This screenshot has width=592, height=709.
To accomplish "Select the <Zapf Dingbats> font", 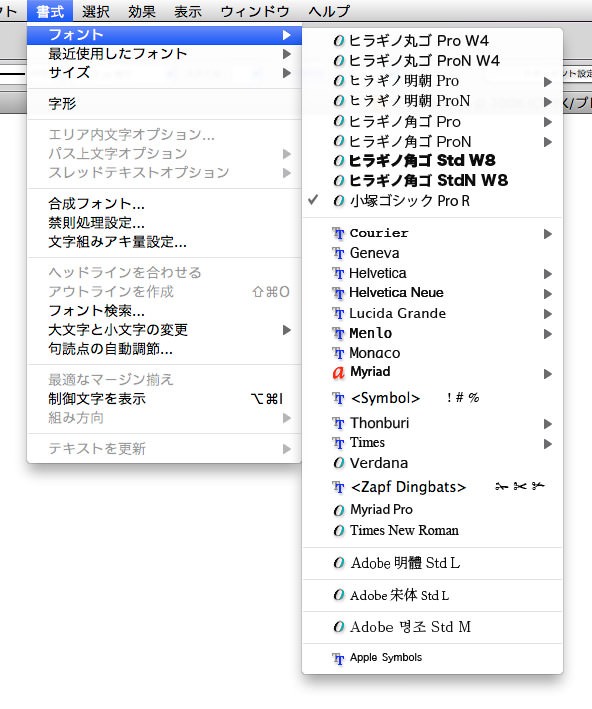I will [x=432, y=487].
